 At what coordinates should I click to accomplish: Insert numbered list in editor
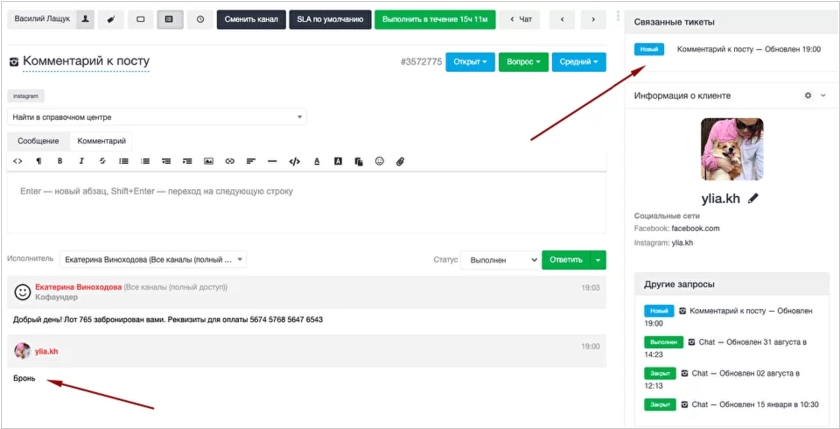pos(145,161)
